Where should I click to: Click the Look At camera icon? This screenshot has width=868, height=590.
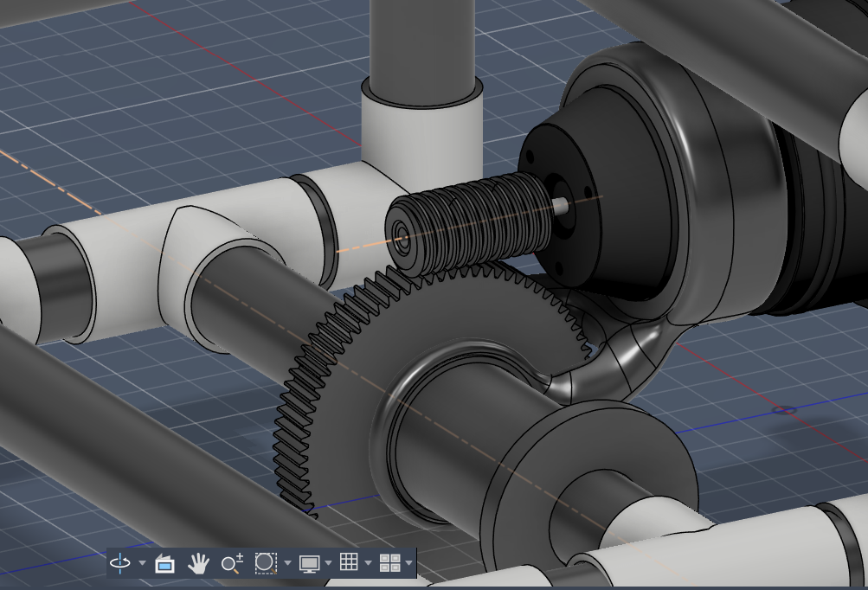click(x=164, y=564)
